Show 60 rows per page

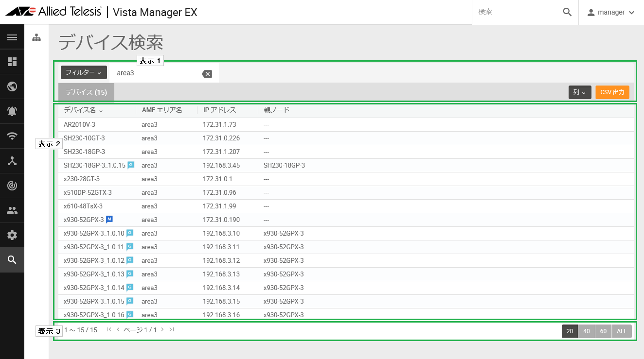click(603, 331)
